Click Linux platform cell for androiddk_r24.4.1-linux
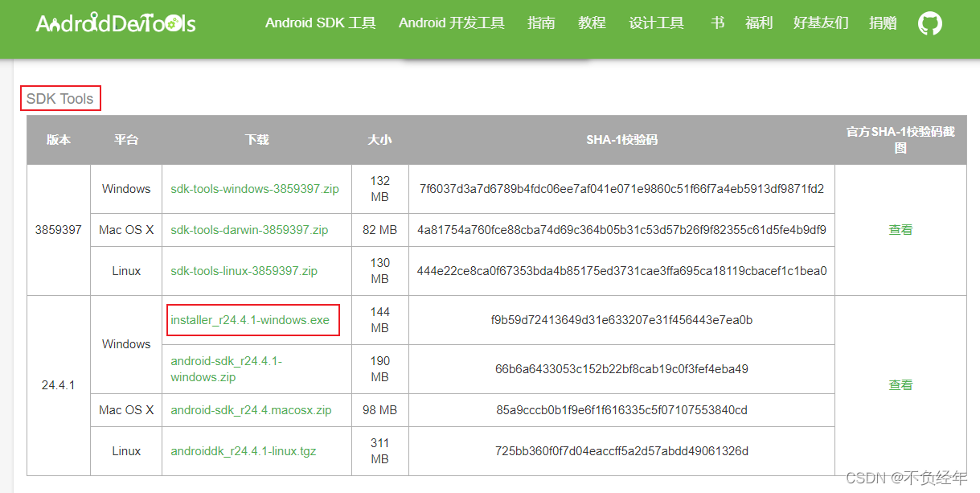The width and height of the screenshot is (980, 493). [126, 451]
